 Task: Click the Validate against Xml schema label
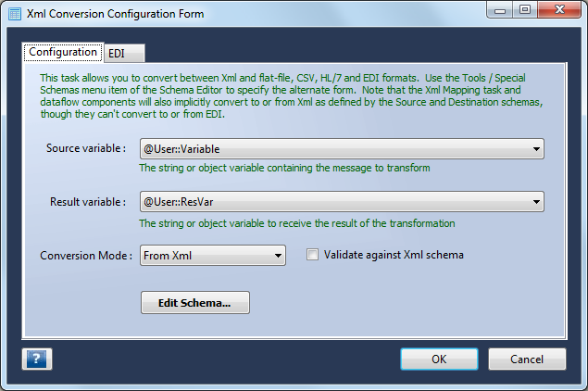(394, 255)
